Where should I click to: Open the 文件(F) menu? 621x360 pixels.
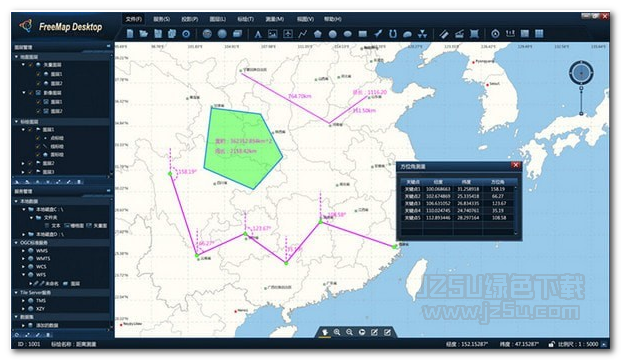(133, 19)
